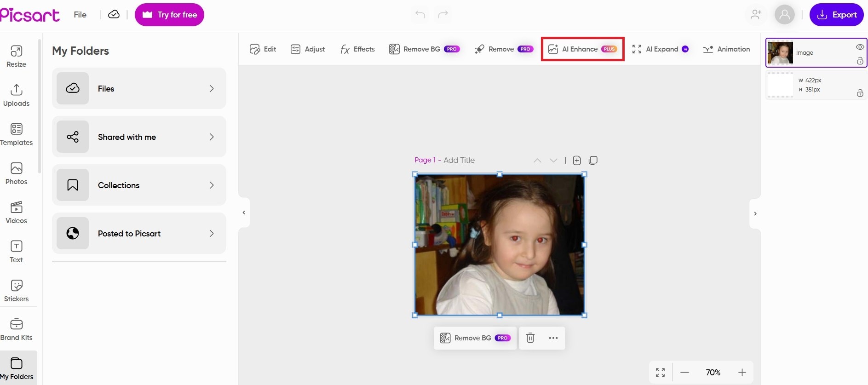The width and height of the screenshot is (868, 385).
Task: Select My Folders in sidebar
Action: click(17, 368)
